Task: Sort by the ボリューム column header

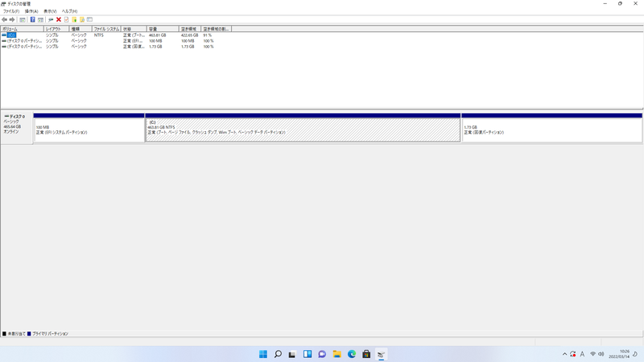Action: click(x=23, y=29)
